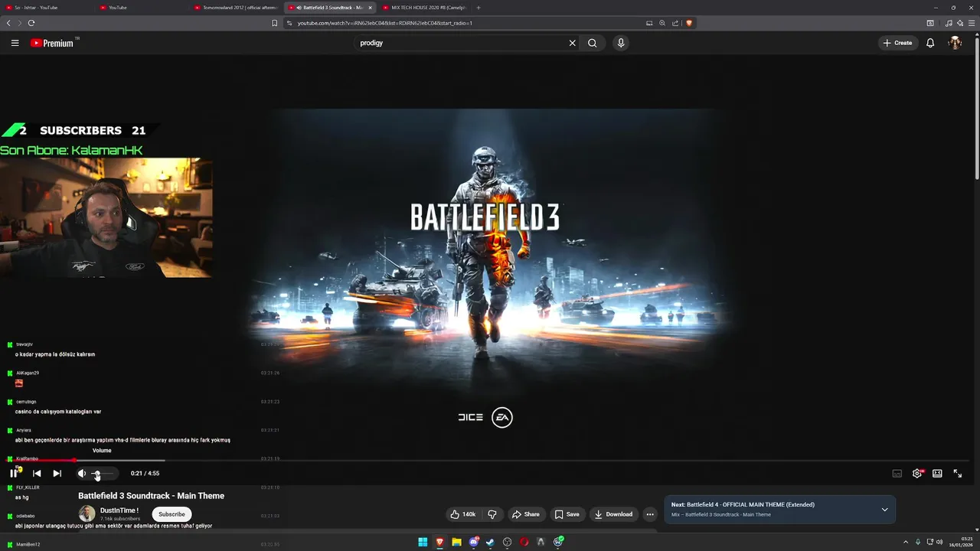Image resolution: width=980 pixels, height=551 pixels.
Task: Run search with the magnifier button
Action: [x=592, y=43]
